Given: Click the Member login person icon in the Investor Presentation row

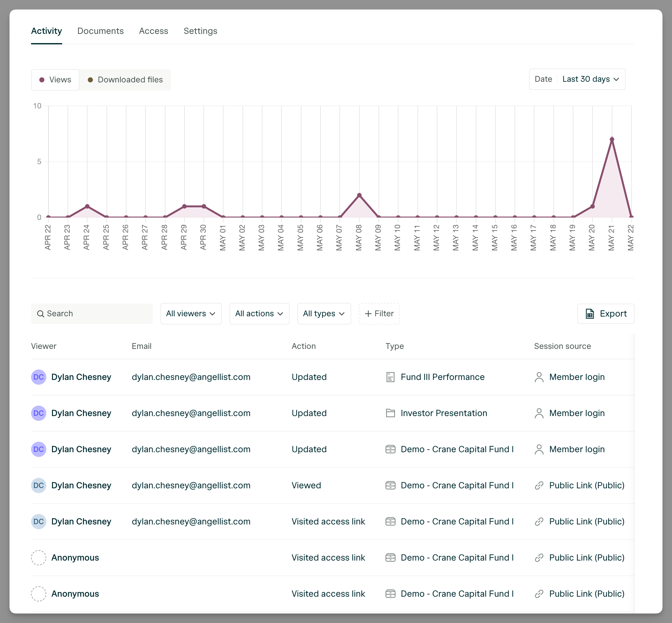Looking at the screenshot, I should click(539, 413).
